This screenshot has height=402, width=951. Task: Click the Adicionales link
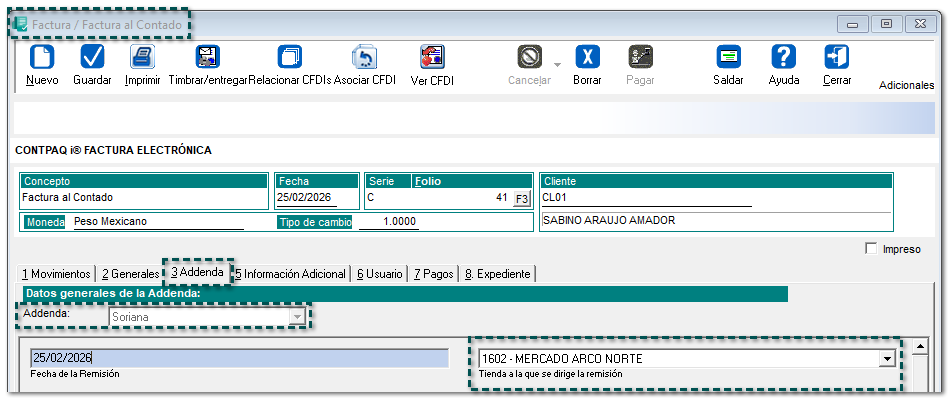pos(905,86)
